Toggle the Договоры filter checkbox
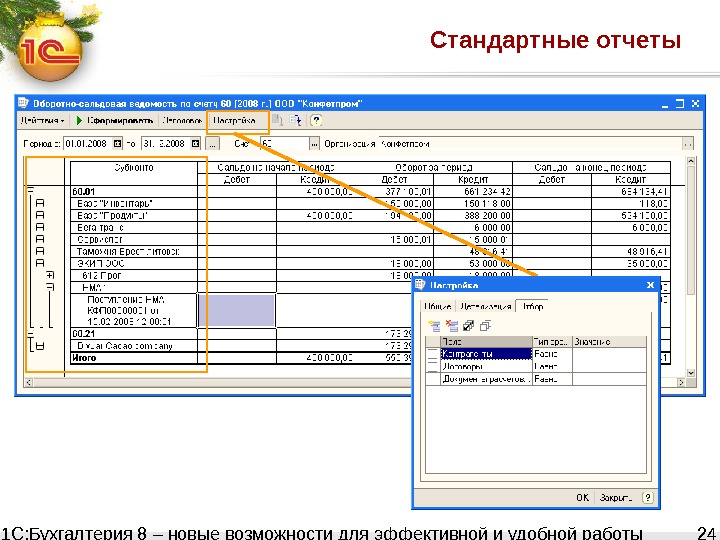 (x=433, y=366)
